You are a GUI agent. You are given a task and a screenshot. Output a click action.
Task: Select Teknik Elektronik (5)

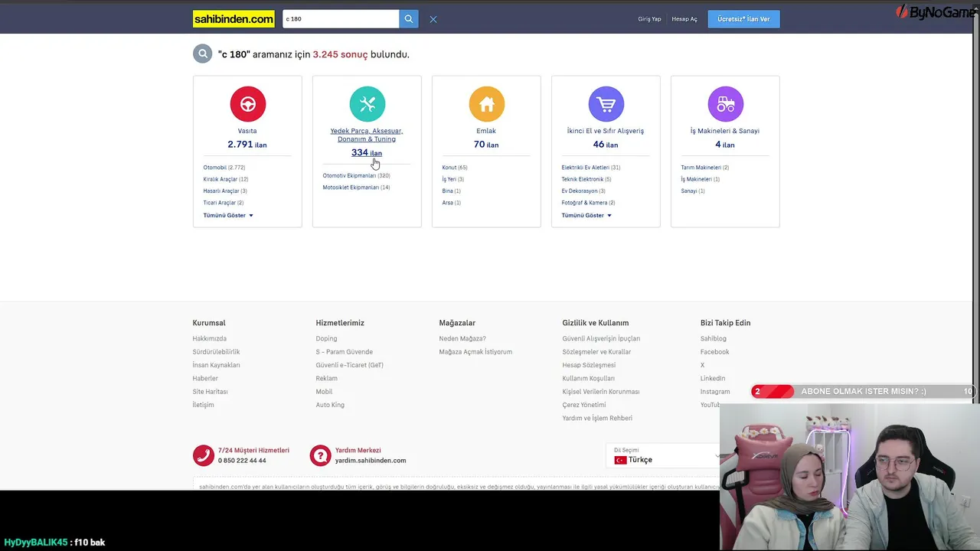pos(586,179)
